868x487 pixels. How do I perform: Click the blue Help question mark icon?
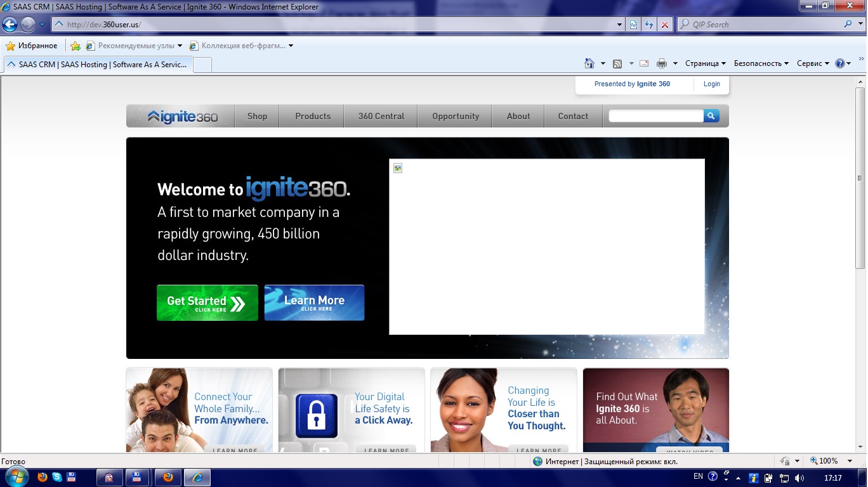(x=840, y=63)
